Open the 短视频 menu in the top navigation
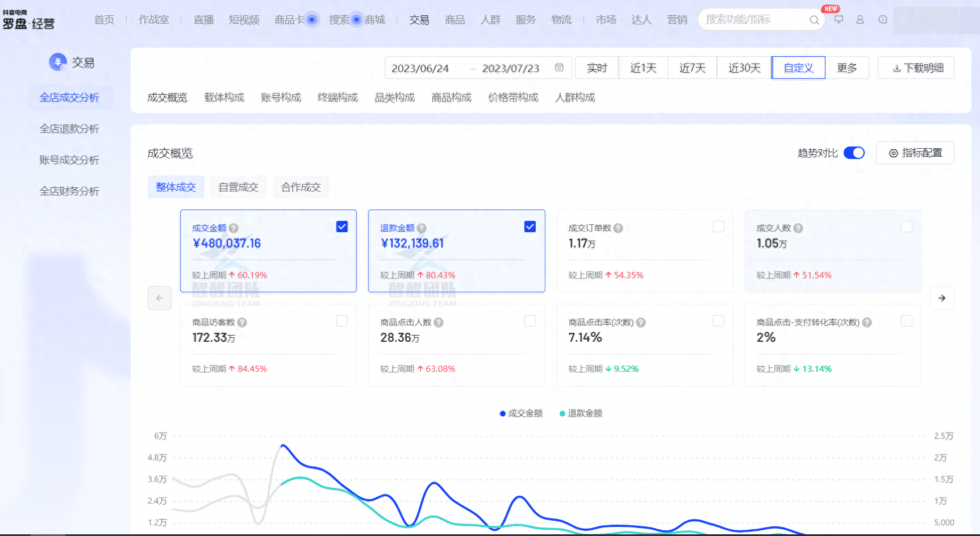Viewport: 980px width, 536px height. point(243,19)
